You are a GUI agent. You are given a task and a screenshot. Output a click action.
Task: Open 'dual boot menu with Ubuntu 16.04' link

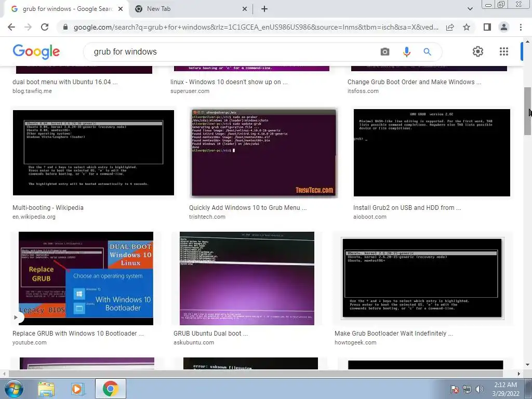pyautogui.click(x=65, y=82)
